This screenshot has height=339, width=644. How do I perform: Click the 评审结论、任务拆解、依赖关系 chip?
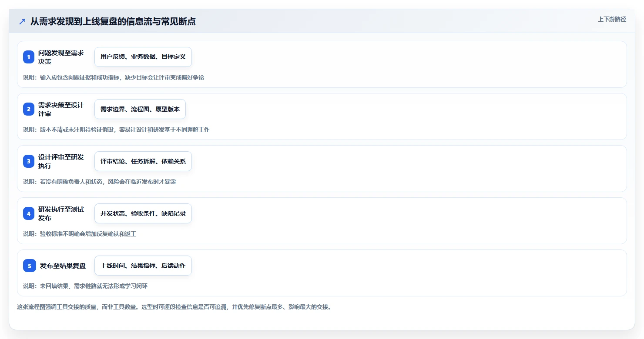coord(143,161)
